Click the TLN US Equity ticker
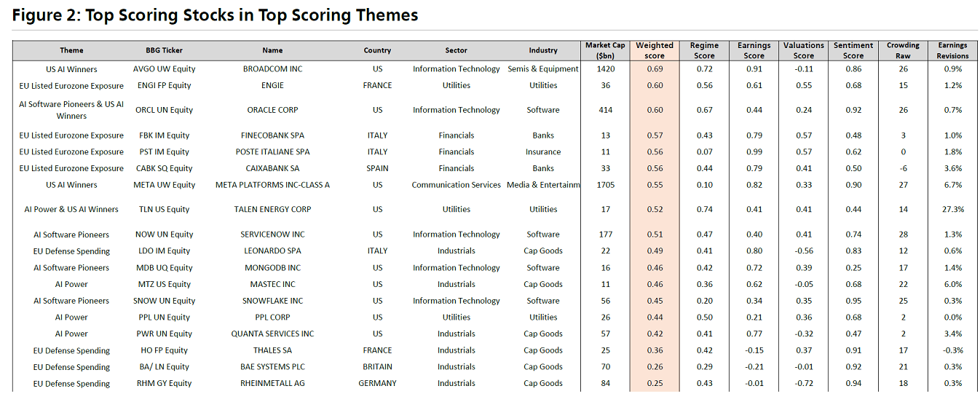 coord(164,210)
